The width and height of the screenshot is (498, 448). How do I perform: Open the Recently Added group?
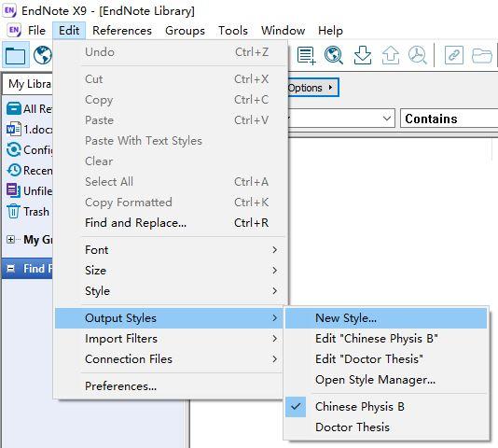point(30,171)
